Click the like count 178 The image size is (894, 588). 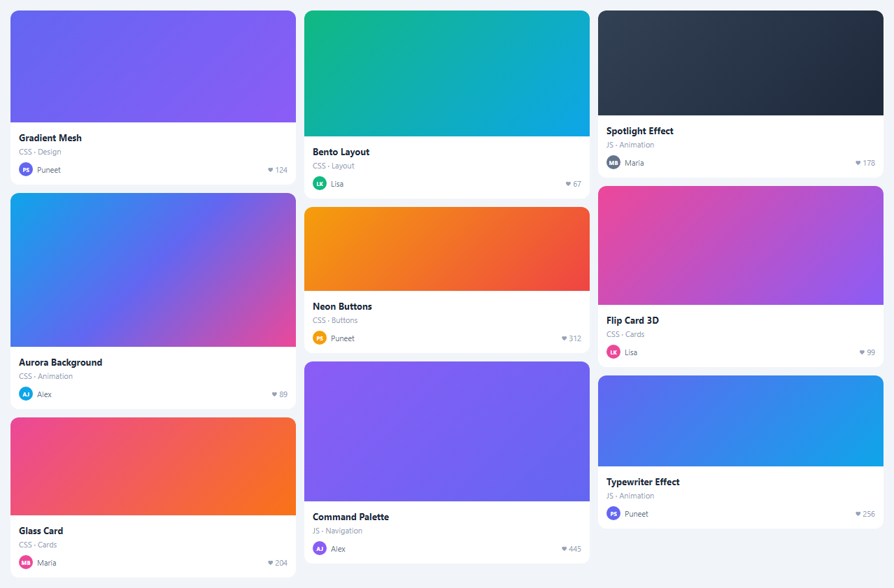tap(869, 163)
